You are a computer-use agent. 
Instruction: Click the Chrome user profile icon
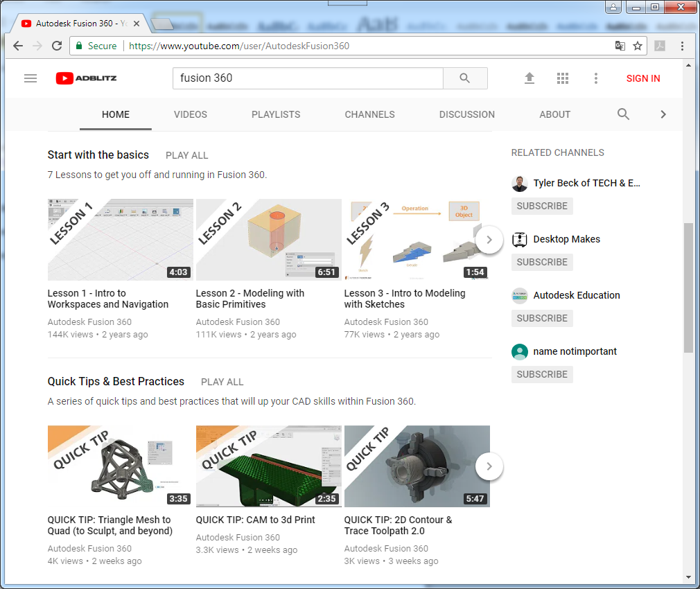(613, 7)
